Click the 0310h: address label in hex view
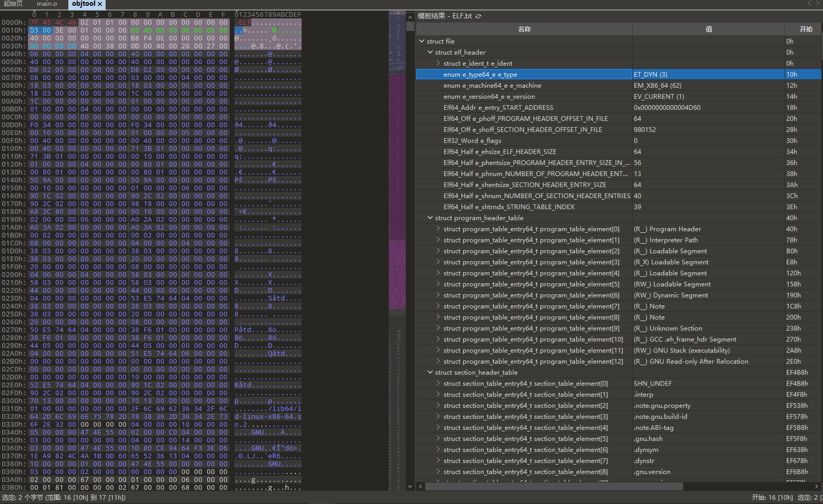The width and height of the screenshot is (823, 504). point(13,409)
